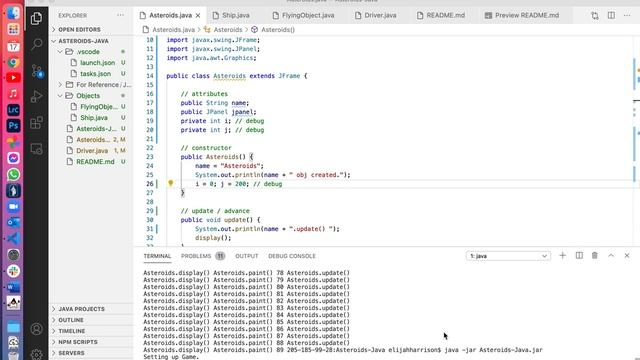Open Photoshop from the dock
The width and height of the screenshot is (640, 360).
[x=13, y=126]
